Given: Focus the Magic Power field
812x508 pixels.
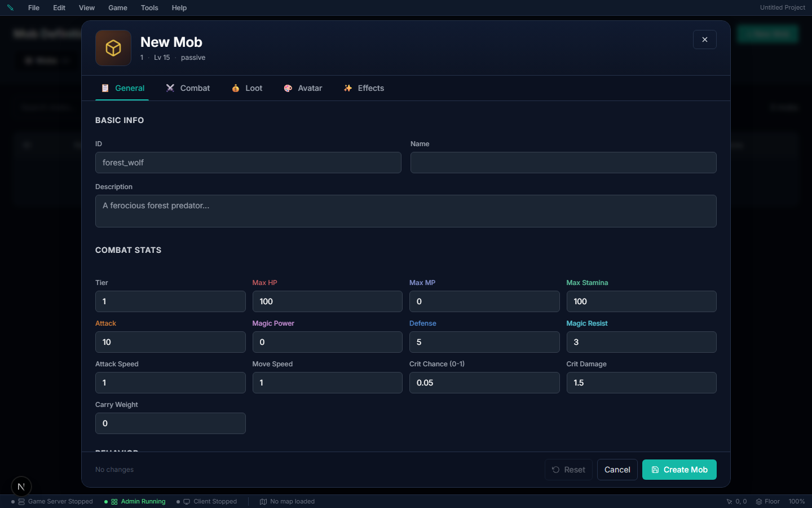Looking at the screenshot, I should (328, 342).
